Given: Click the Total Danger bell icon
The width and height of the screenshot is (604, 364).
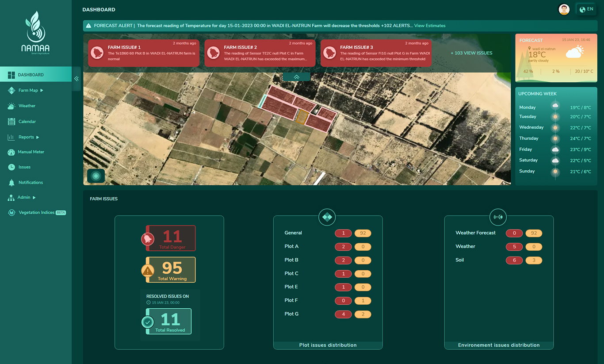Looking at the screenshot, I should coord(147,239).
